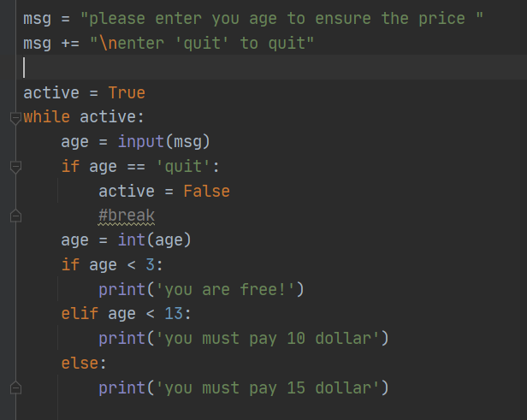Click the number 13 in elif condition

pyautogui.click(x=174, y=314)
